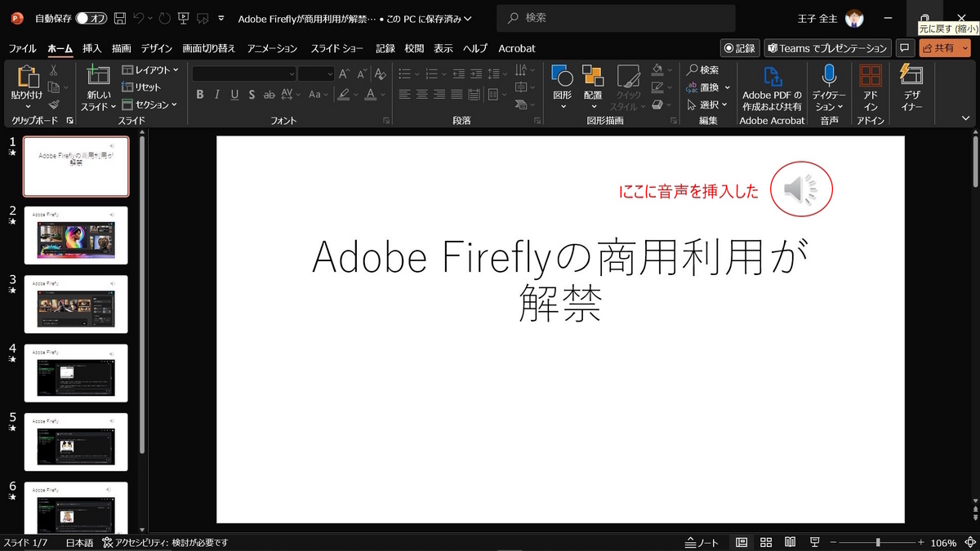Click the 配置 arrange icon
The image size is (980, 551).
(x=593, y=76)
